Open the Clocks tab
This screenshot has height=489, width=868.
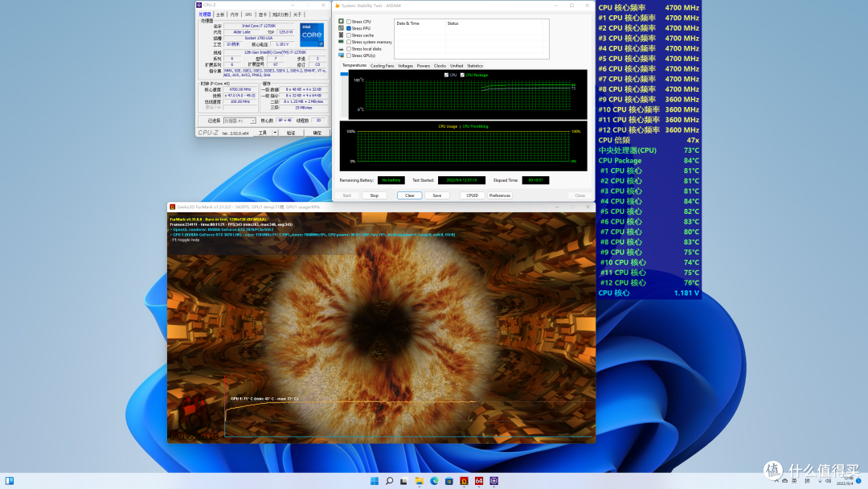pyautogui.click(x=440, y=66)
